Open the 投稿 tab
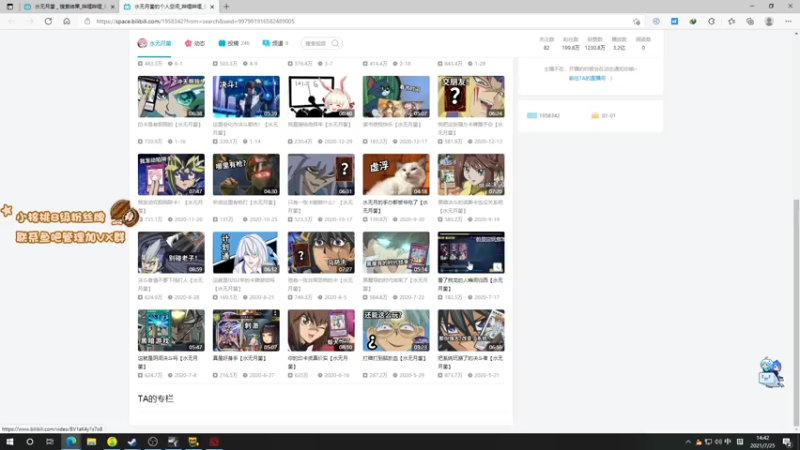Screen dimensions: 800x450 coord(234,43)
